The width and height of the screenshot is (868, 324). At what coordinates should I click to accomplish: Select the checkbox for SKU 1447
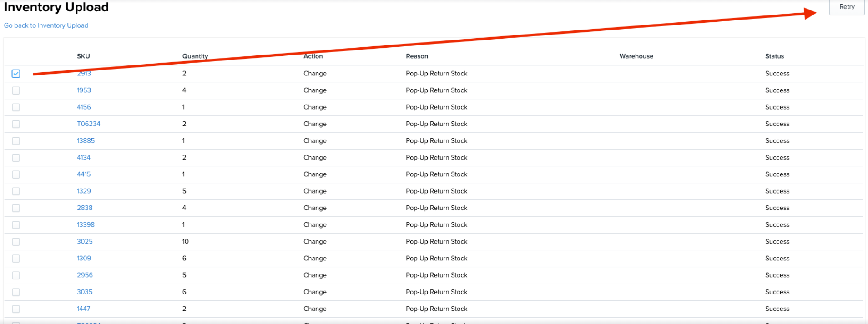[x=16, y=309]
